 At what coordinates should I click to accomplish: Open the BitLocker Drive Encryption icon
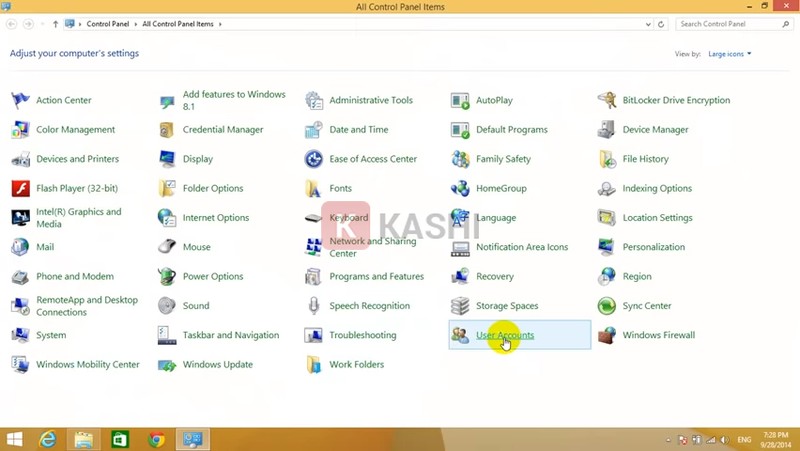(606, 100)
